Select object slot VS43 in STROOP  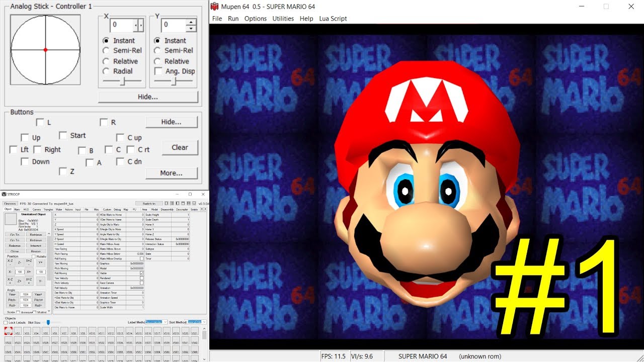pyautogui.click(x=9, y=350)
